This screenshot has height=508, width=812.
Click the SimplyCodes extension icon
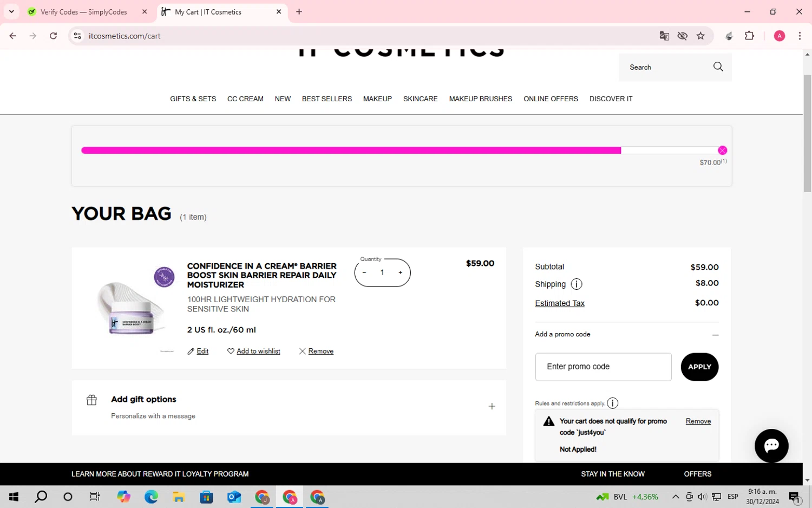click(729, 36)
